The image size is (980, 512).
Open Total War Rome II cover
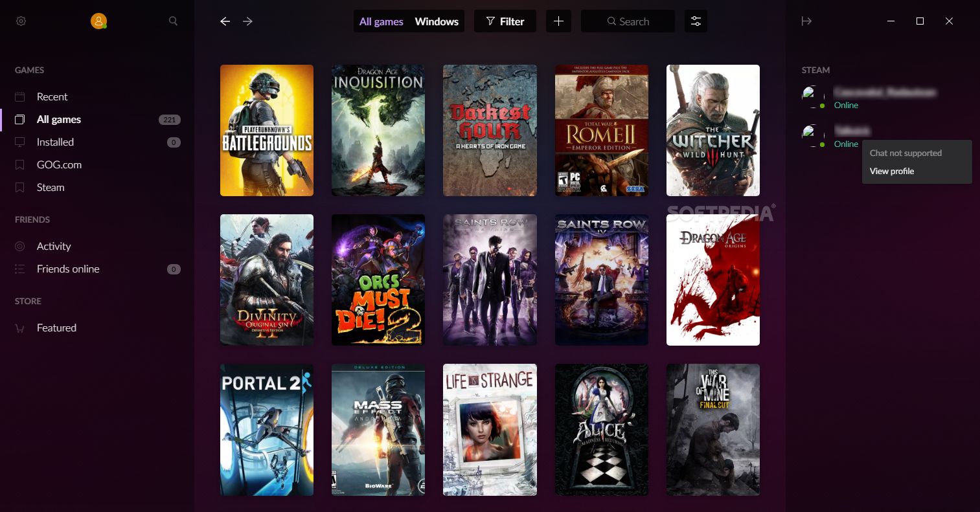[x=602, y=130]
